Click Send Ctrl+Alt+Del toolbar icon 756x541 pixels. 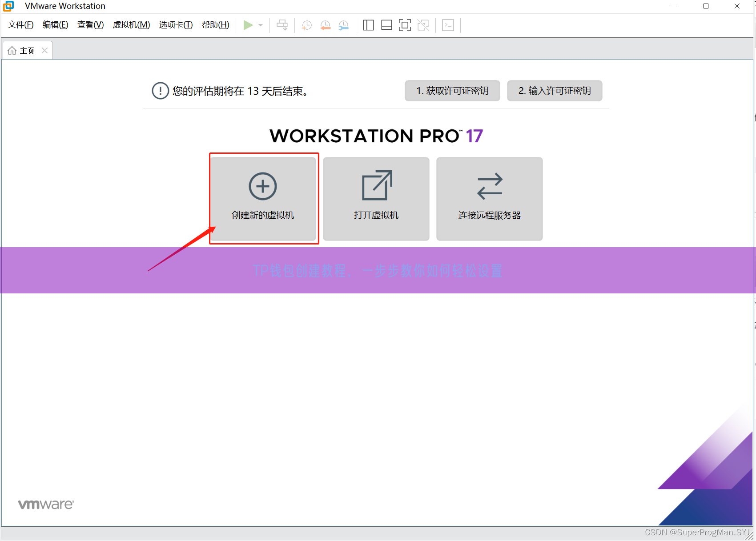point(282,25)
